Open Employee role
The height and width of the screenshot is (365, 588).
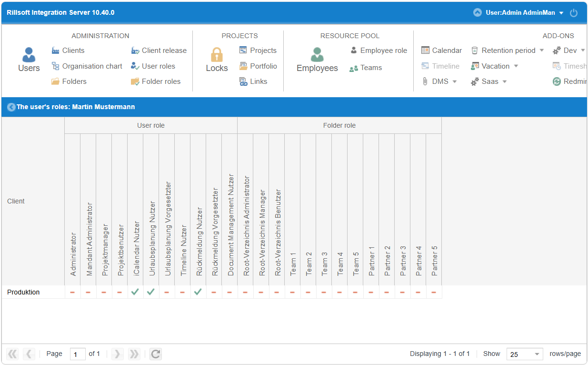click(379, 51)
